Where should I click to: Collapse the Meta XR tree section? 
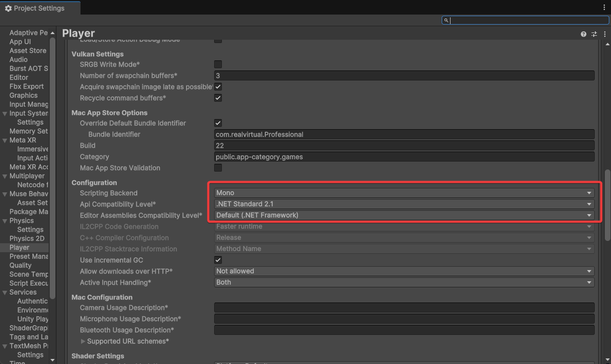4,140
